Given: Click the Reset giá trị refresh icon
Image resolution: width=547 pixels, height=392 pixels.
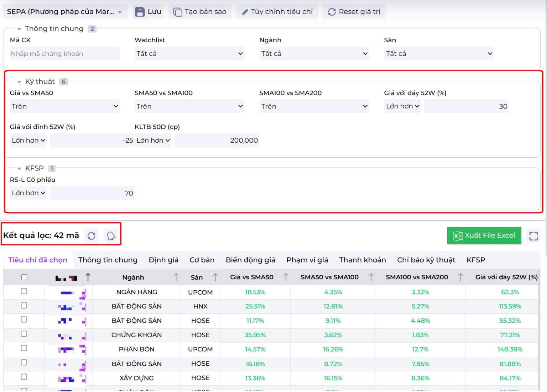Looking at the screenshot, I should coord(332,12).
